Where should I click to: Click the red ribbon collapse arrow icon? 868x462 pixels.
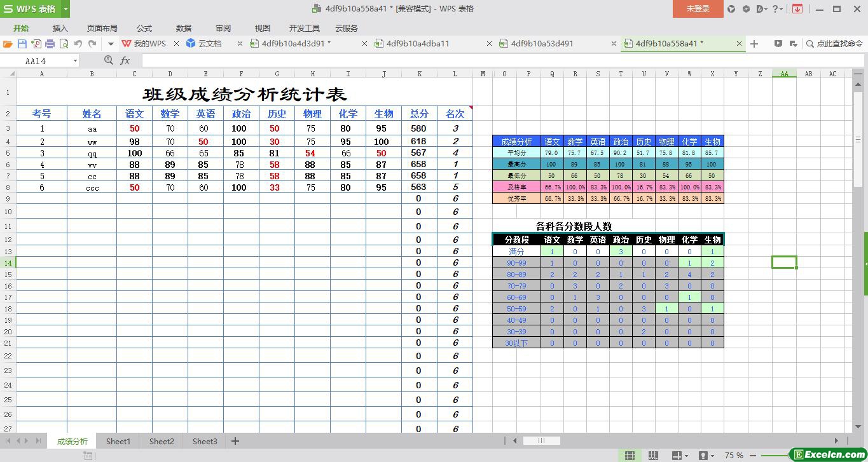tap(797, 9)
